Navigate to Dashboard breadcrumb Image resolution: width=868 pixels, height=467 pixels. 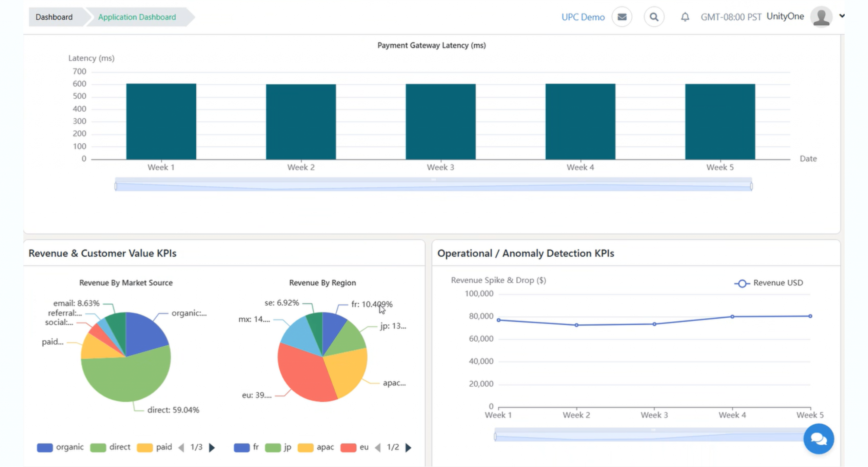point(54,17)
